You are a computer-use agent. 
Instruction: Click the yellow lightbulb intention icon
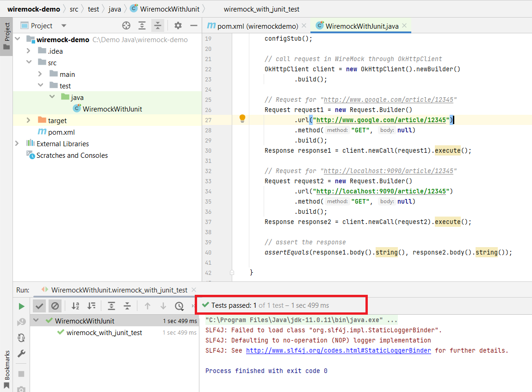point(242,119)
